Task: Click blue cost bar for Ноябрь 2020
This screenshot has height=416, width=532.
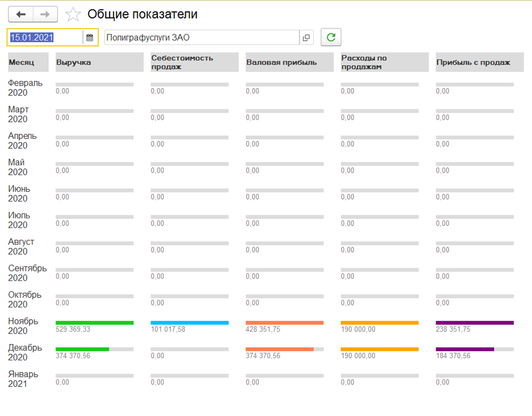Action: click(189, 322)
